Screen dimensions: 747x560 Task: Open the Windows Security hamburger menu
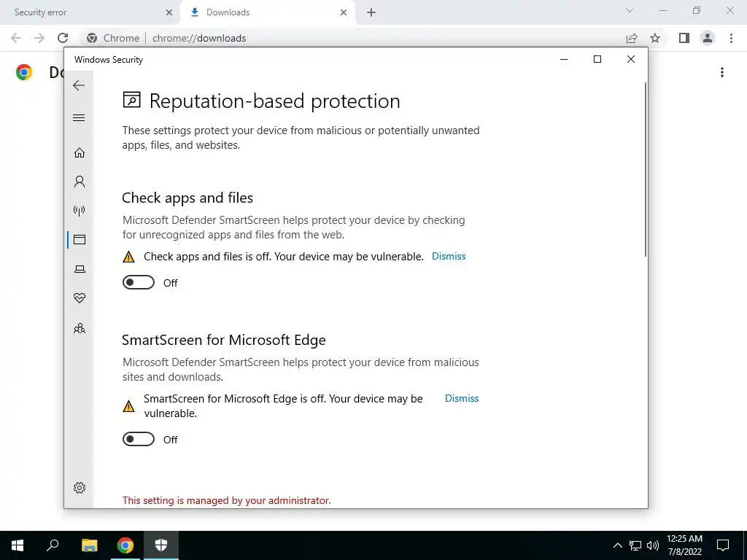79,117
